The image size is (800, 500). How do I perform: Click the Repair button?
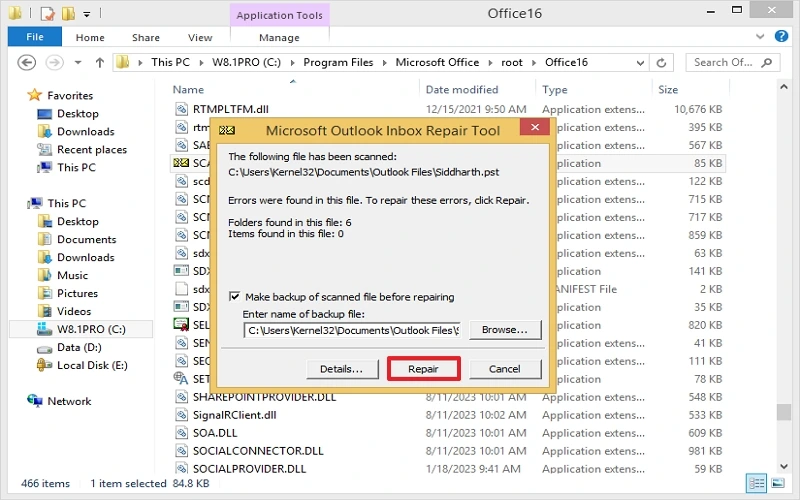click(423, 369)
